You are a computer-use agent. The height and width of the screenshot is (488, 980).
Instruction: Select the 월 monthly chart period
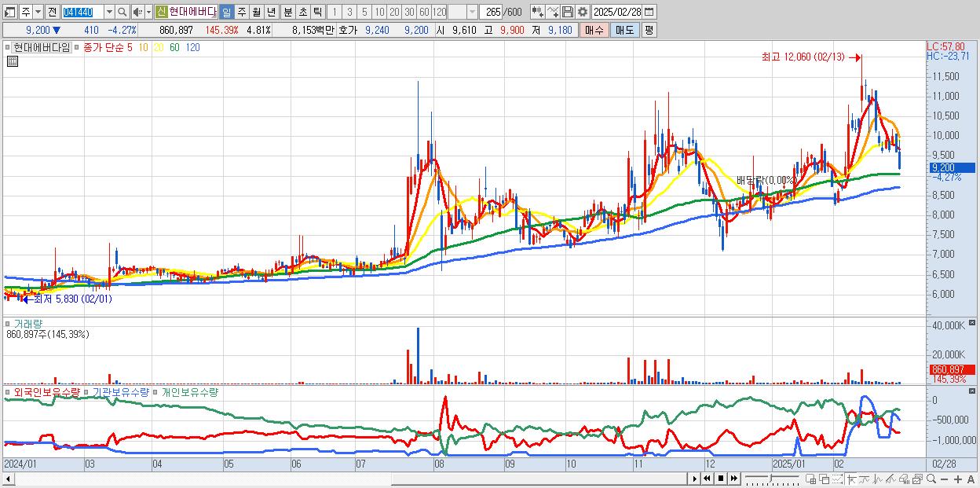tap(256, 12)
